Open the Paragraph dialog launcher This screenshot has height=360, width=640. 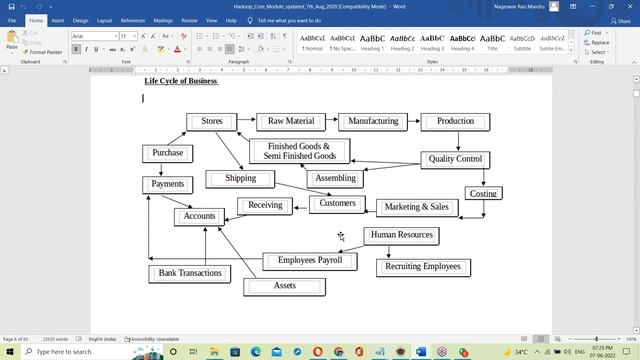(x=290, y=62)
